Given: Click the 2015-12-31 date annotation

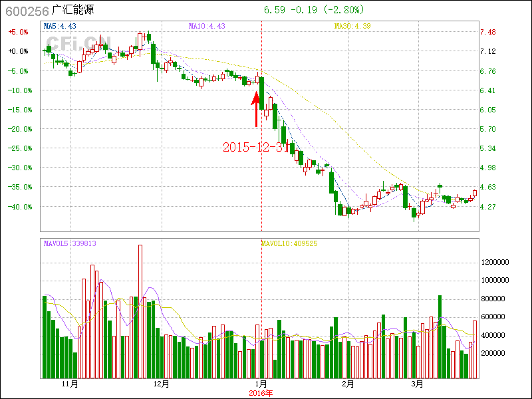Looking at the screenshot, I should tap(255, 147).
